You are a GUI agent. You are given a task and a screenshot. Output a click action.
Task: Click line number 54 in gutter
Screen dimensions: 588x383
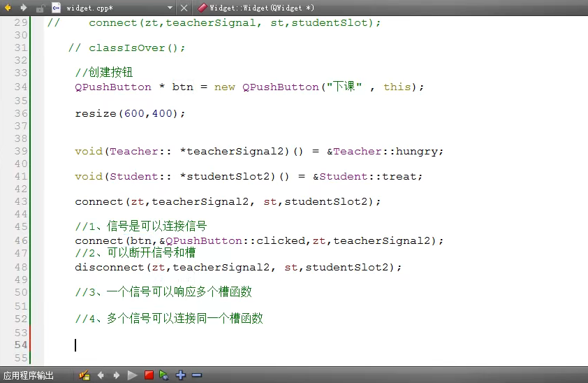(x=21, y=345)
